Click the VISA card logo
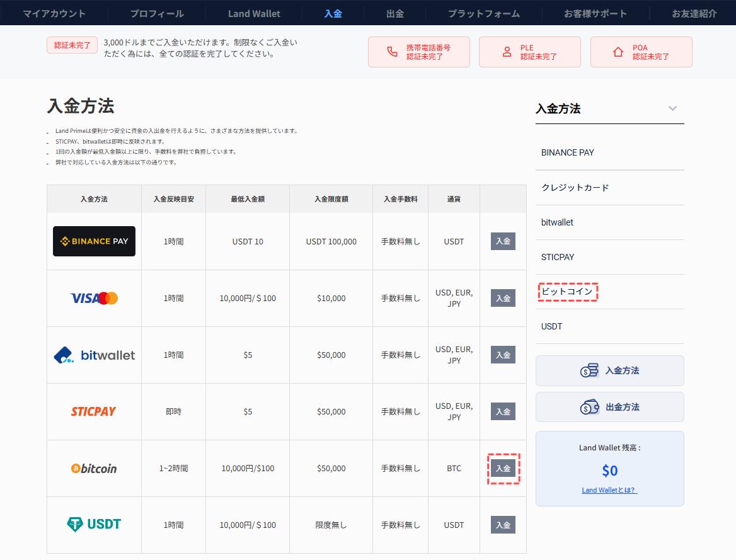This screenshot has height=560, width=736. (94, 297)
